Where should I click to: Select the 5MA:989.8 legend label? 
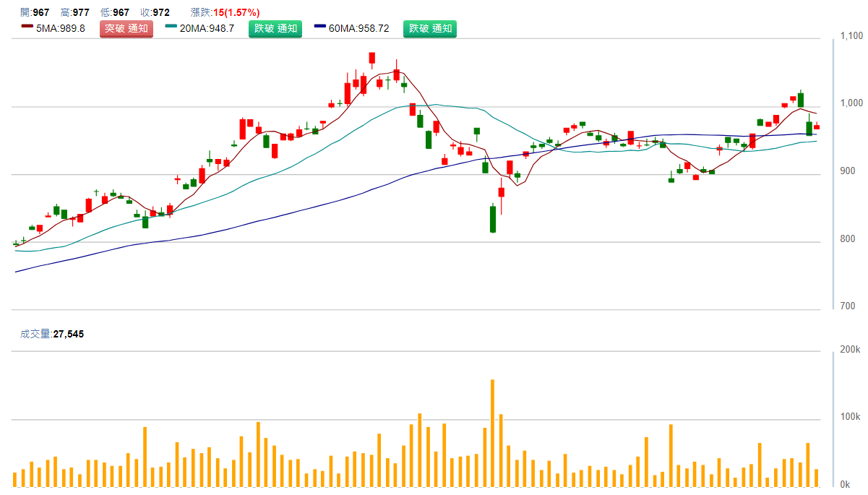pos(61,29)
